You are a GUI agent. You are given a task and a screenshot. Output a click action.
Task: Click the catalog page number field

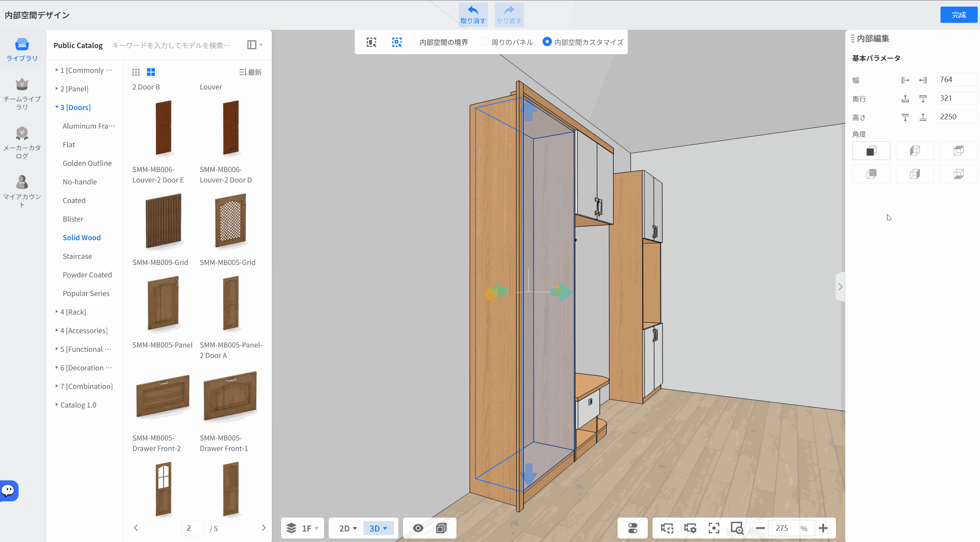coord(193,528)
